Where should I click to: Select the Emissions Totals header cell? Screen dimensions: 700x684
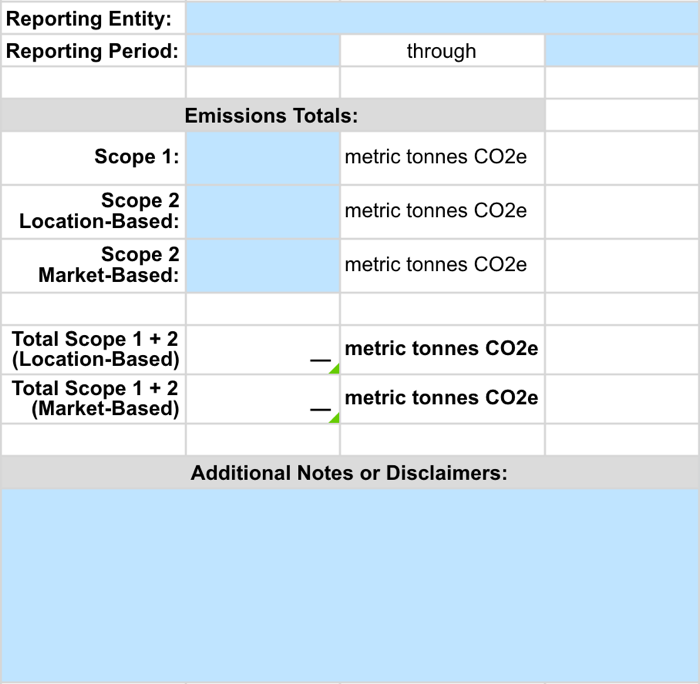pyautogui.click(x=273, y=115)
